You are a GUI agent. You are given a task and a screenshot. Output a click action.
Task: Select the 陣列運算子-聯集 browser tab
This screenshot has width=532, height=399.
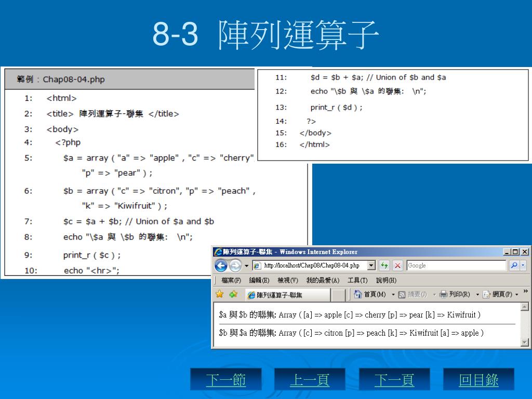tap(287, 295)
